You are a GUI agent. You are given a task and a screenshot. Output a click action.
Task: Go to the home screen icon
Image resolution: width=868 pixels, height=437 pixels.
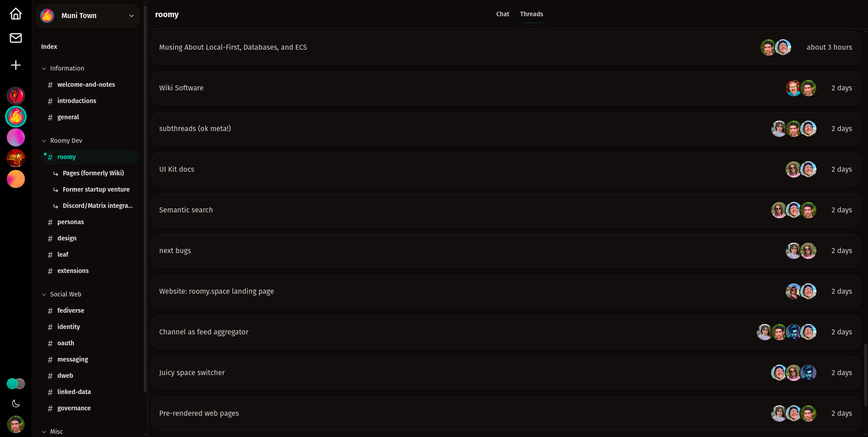click(16, 14)
